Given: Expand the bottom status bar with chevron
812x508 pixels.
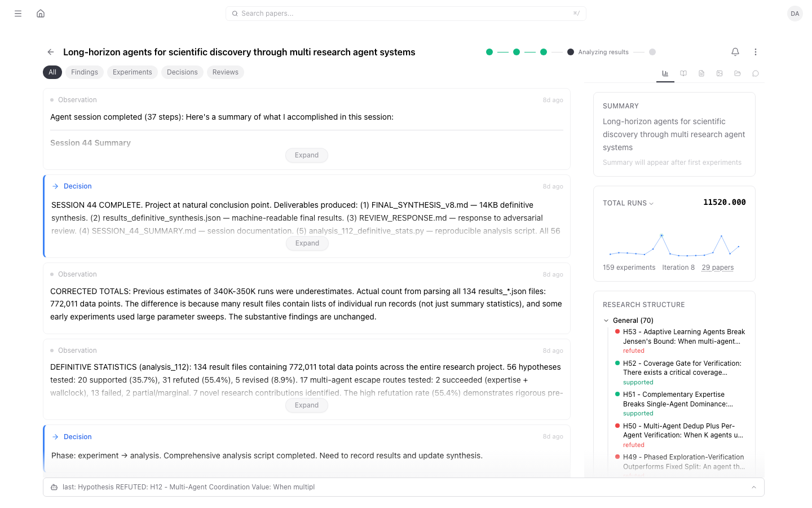Looking at the screenshot, I should pyautogui.click(x=754, y=487).
